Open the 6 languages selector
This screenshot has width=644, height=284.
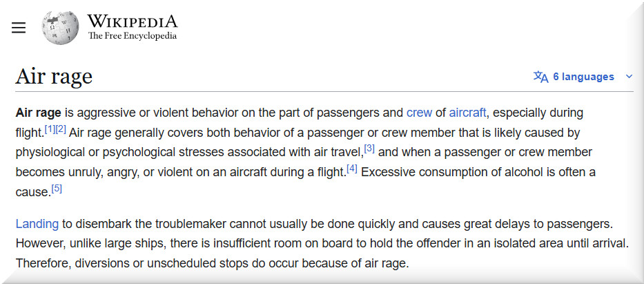(x=583, y=77)
